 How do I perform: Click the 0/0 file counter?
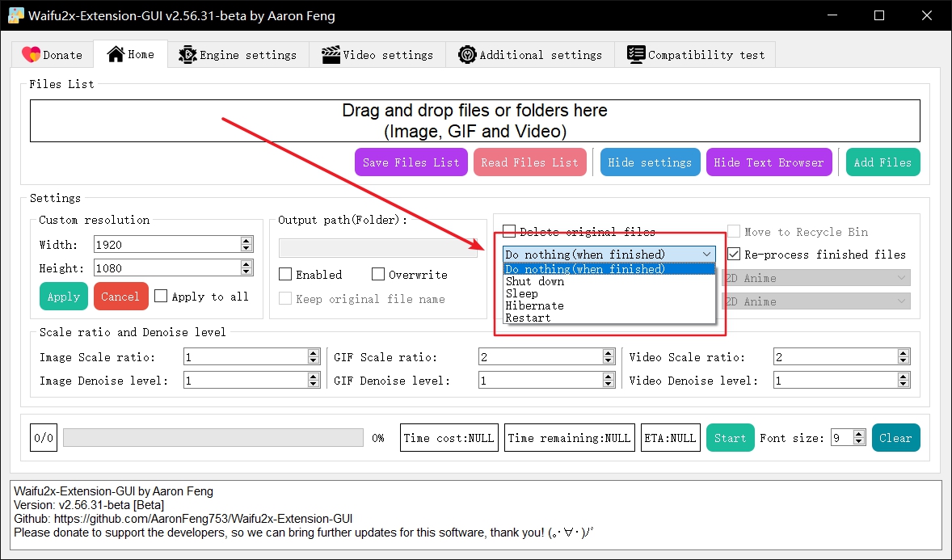click(x=44, y=437)
